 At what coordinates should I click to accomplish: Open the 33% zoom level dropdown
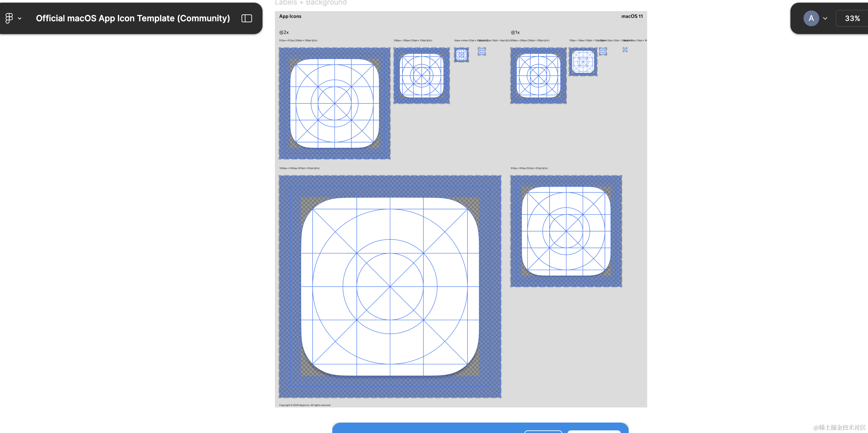click(852, 18)
